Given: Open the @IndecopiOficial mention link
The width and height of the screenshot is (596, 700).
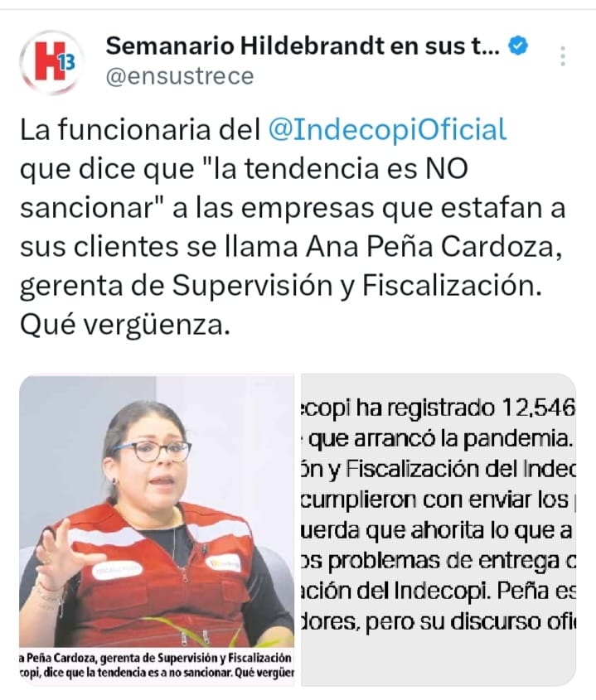Looking at the screenshot, I should point(387,130).
